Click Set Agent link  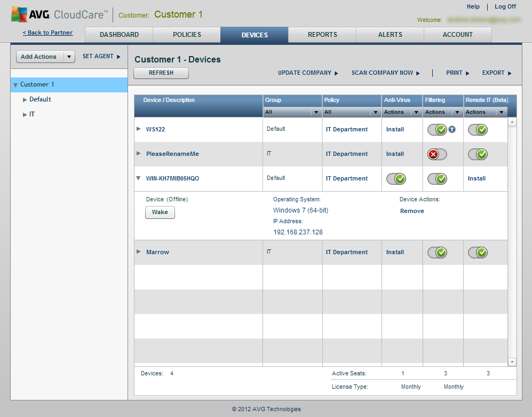pyautogui.click(x=101, y=57)
